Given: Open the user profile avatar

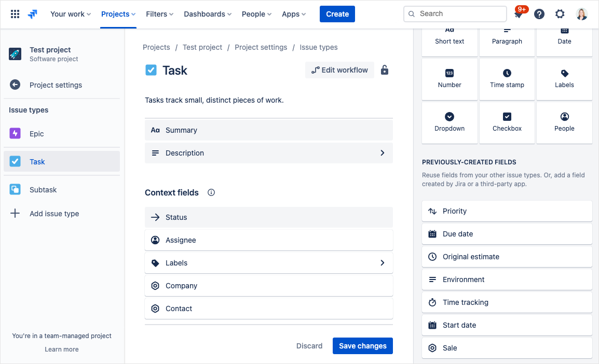Looking at the screenshot, I should (582, 14).
